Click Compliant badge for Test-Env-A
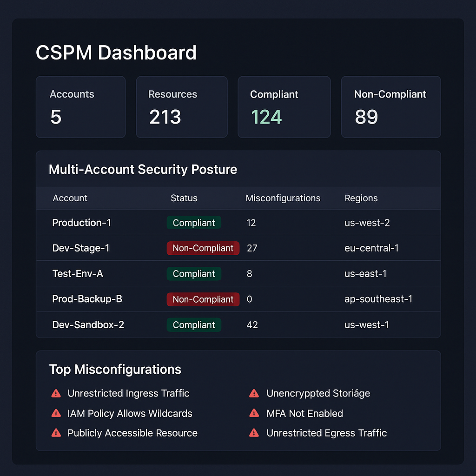 click(x=194, y=273)
